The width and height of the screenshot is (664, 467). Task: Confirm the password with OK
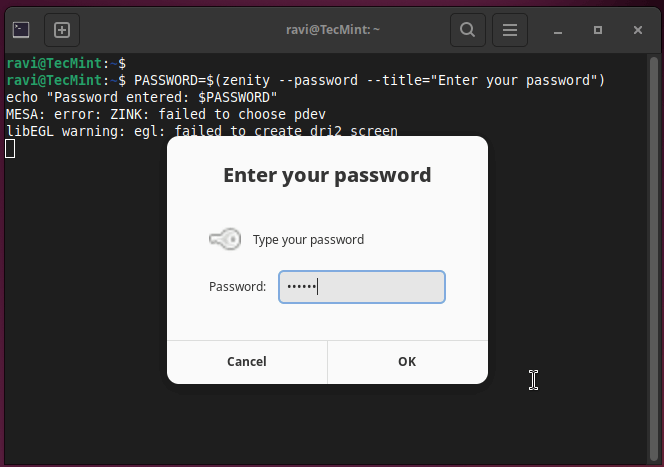(x=407, y=361)
